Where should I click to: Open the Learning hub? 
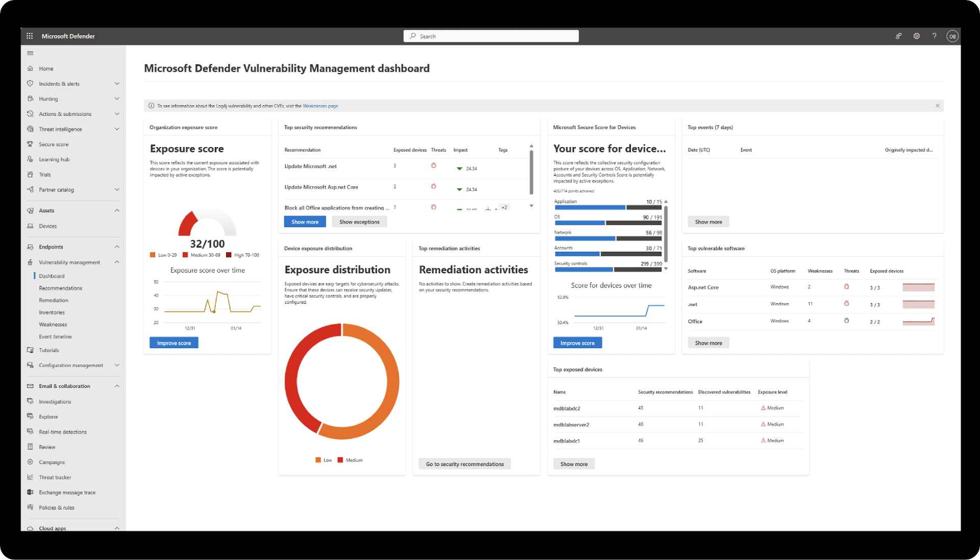(55, 159)
